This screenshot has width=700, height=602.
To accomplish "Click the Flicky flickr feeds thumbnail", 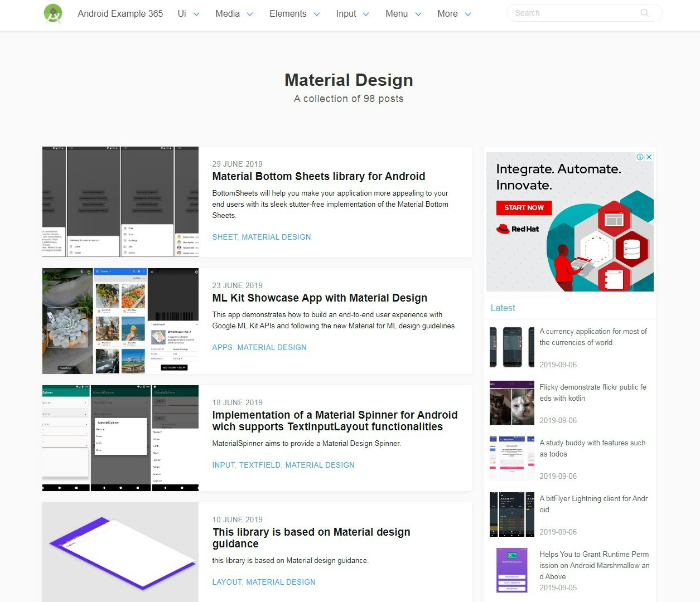I will [511, 402].
